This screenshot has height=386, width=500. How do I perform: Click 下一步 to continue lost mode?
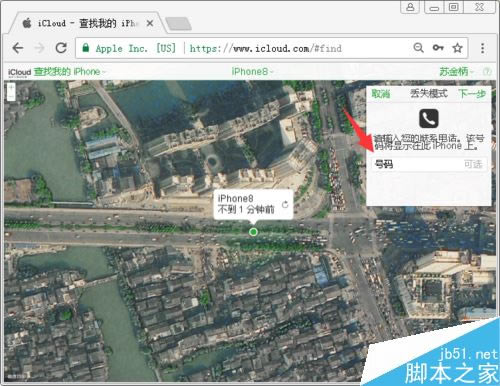[x=472, y=94]
